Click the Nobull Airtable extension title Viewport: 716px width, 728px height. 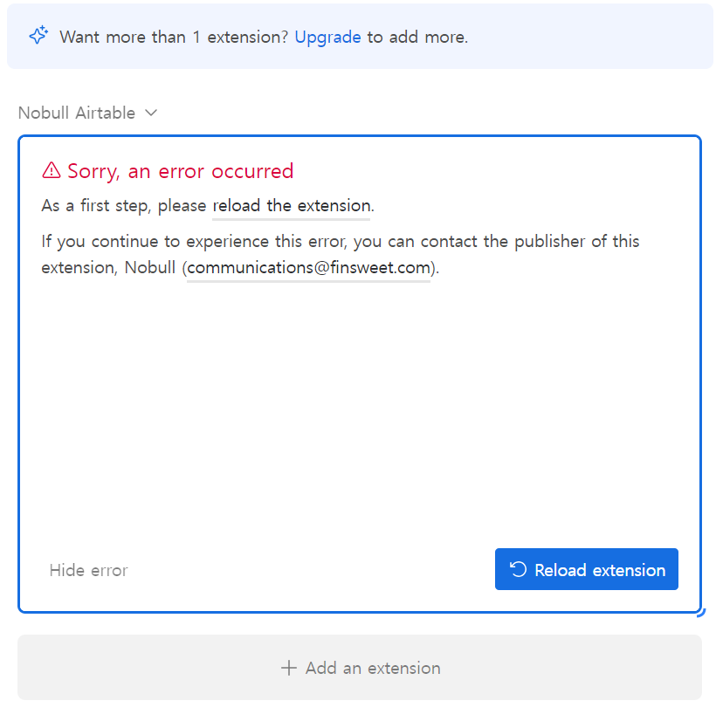77,113
